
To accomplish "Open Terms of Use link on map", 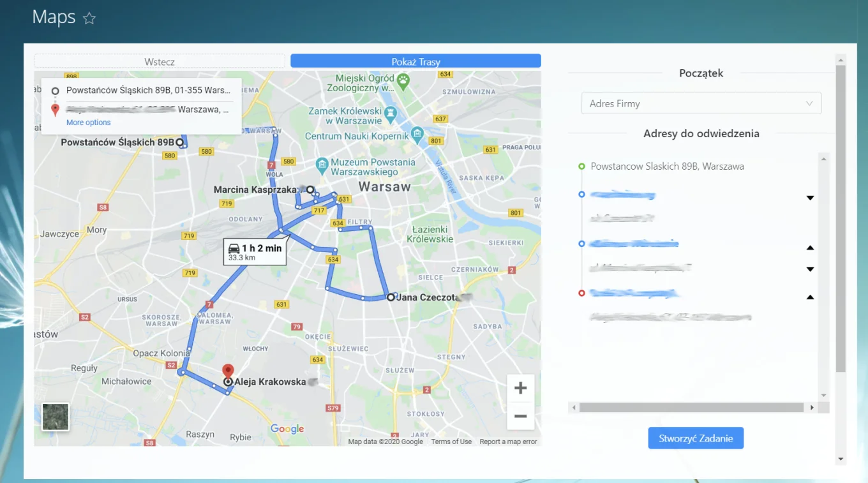I will click(451, 442).
